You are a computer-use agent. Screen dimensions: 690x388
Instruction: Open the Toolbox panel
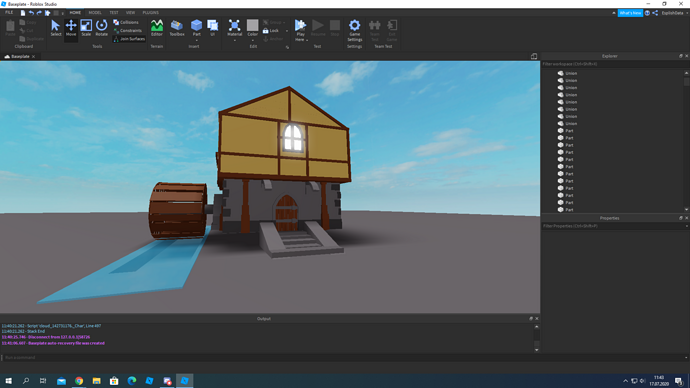coord(177,28)
